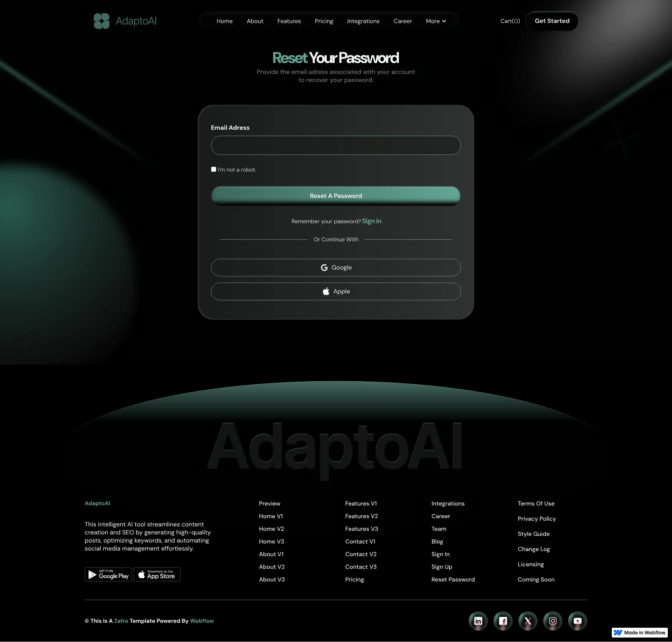Open Pricing in the top navigation
This screenshot has height=642, width=672.
click(324, 21)
